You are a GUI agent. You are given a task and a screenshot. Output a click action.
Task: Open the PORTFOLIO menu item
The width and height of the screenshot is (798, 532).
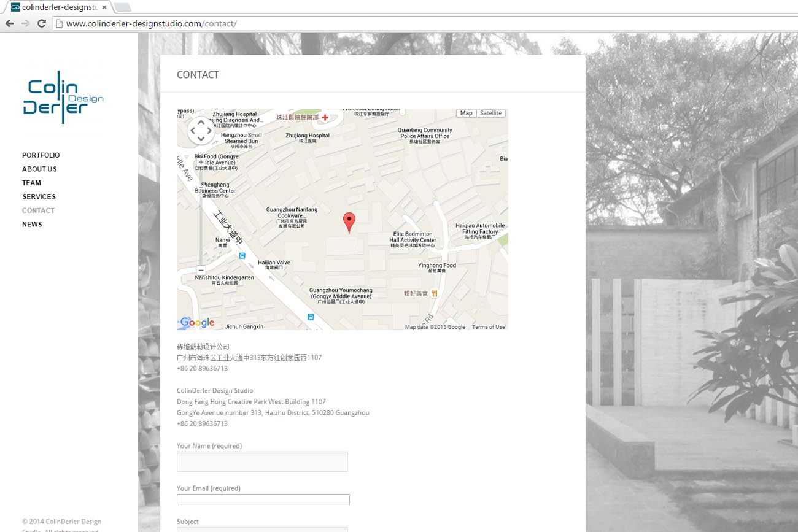(x=41, y=155)
